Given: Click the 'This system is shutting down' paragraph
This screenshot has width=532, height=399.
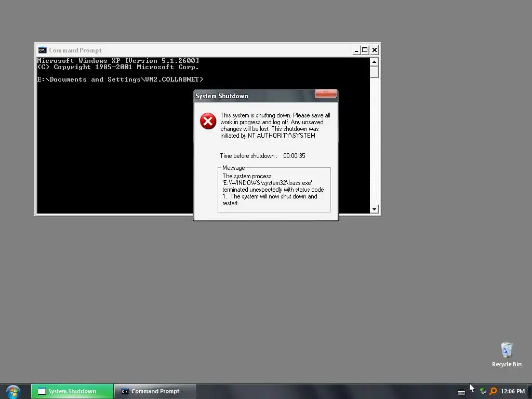Looking at the screenshot, I should coord(275,125).
